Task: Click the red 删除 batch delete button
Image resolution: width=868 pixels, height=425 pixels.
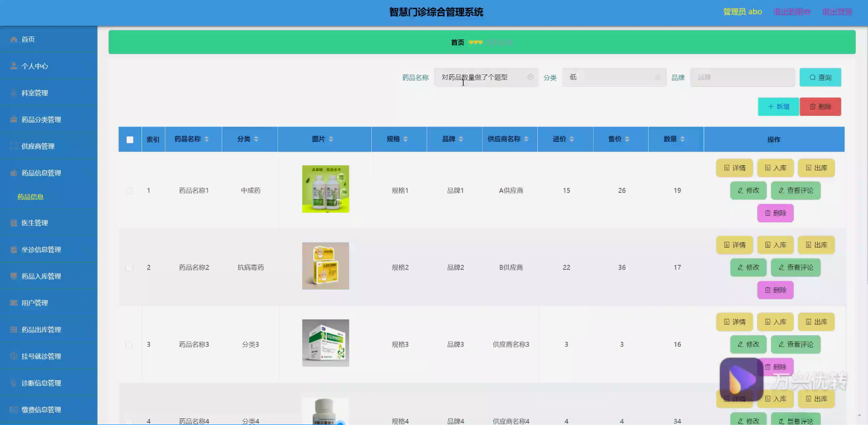Action: [820, 106]
